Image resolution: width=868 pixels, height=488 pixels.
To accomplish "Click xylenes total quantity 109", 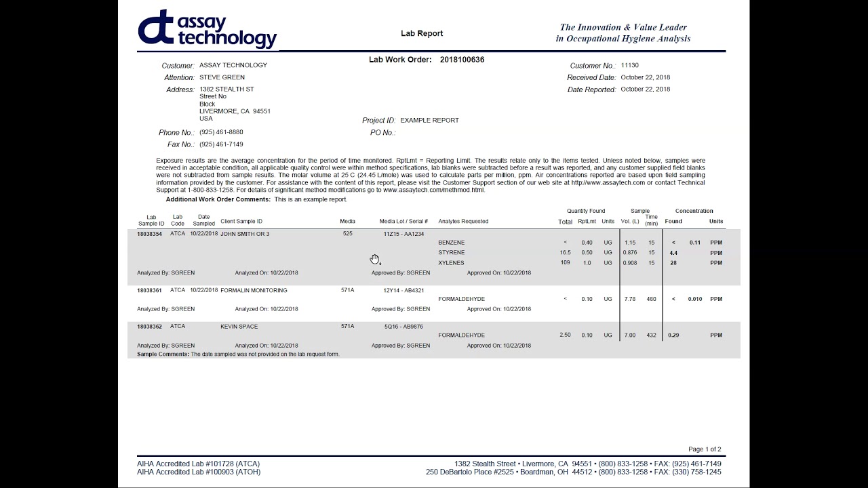I will click(x=565, y=263).
